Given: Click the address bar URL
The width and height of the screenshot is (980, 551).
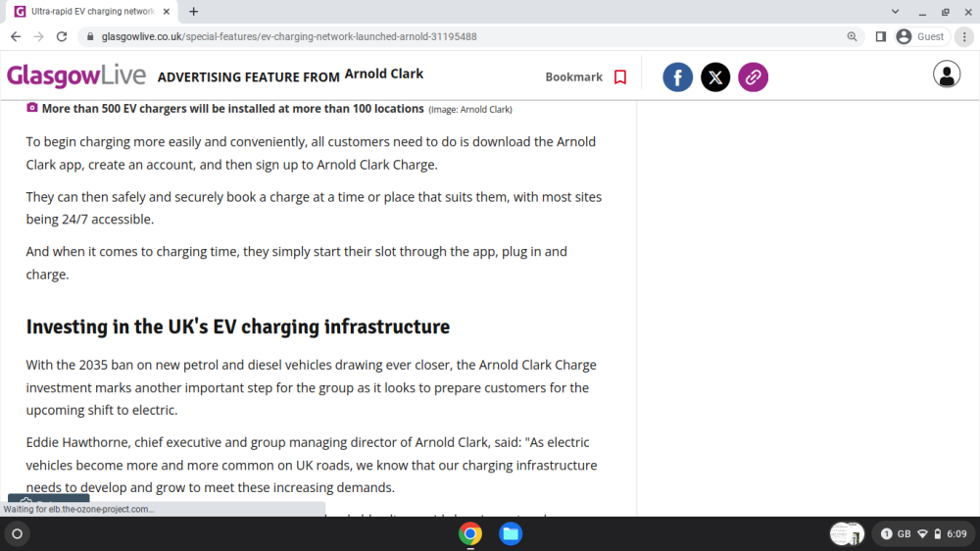Looking at the screenshot, I should (289, 37).
